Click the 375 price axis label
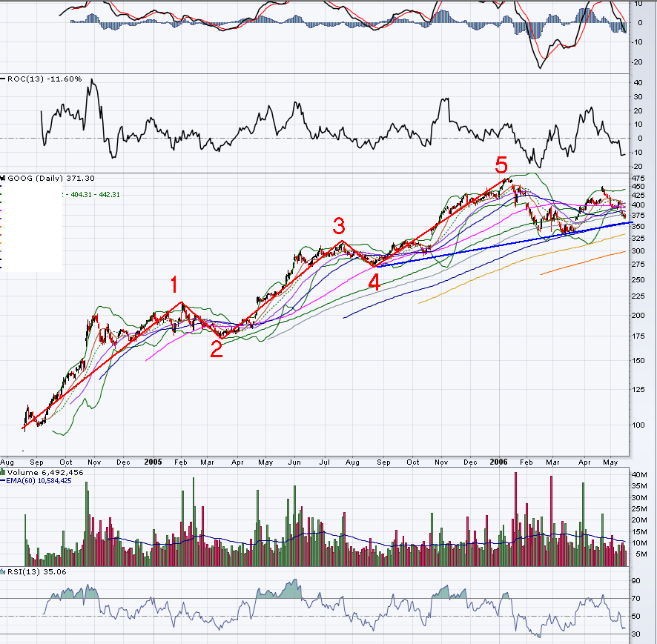Viewport: 657px width, 644px height. tap(638, 216)
